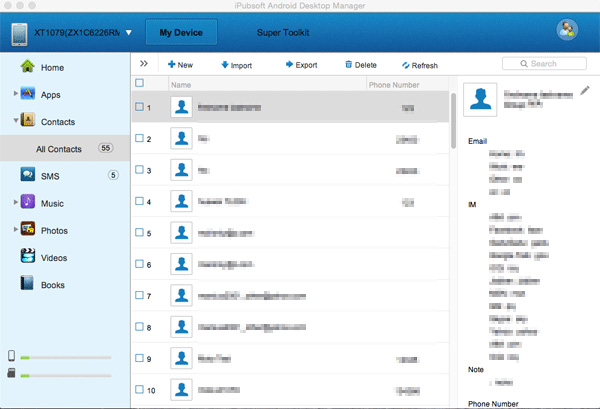Click the New contact button
Image resolution: width=600 pixels, height=409 pixels.
180,65
